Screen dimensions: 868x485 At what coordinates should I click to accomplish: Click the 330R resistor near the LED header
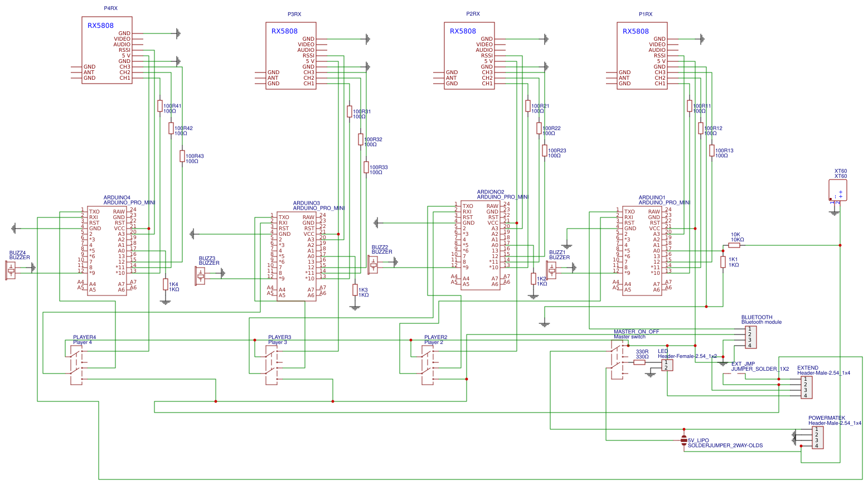pos(638,362)
